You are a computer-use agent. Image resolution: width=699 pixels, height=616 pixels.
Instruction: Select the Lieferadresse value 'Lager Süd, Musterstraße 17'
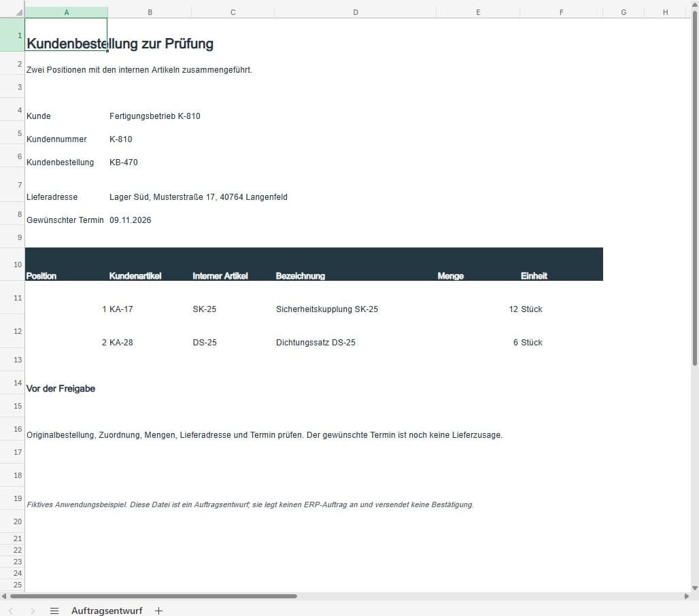tap(199, 197)
